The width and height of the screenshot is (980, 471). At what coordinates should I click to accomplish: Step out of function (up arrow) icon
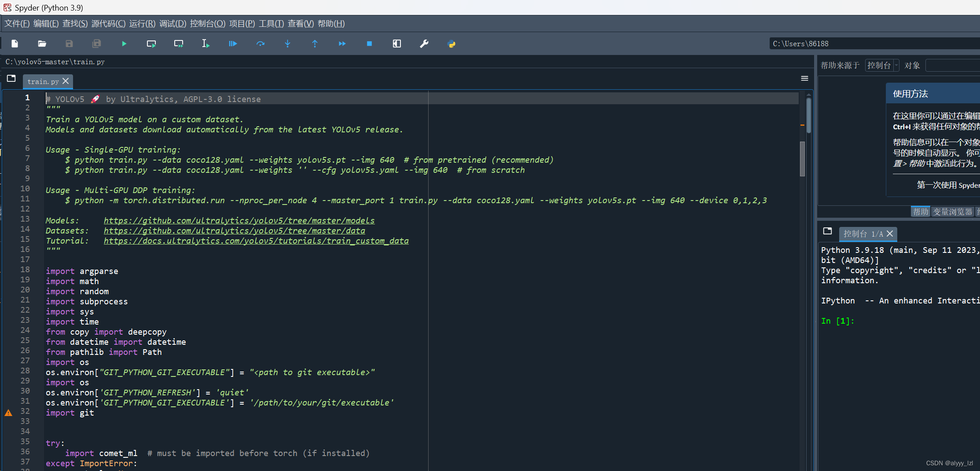coord(315,44)
